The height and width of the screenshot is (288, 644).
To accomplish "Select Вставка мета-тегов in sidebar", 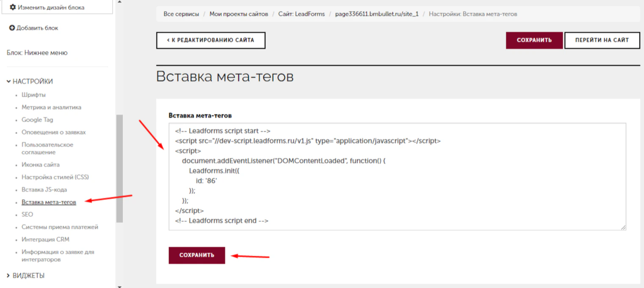I will click(x=49, y=202).
